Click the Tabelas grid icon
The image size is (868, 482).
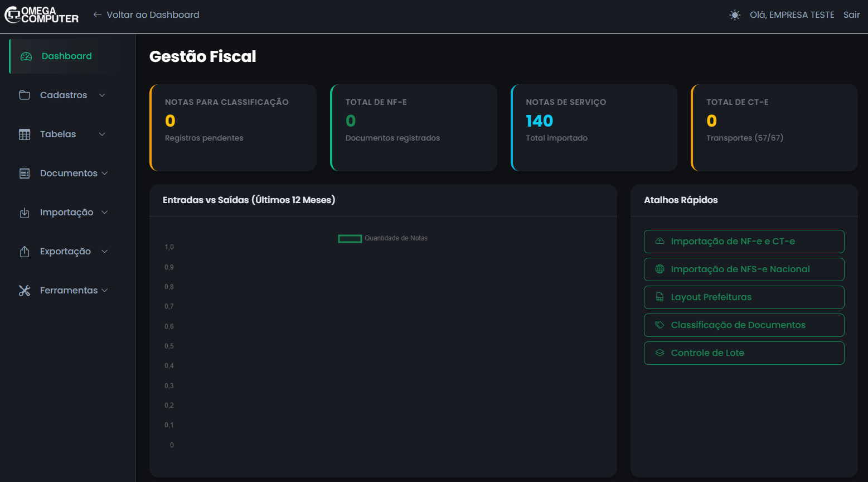pyautogui.click(x=25, y=134)
